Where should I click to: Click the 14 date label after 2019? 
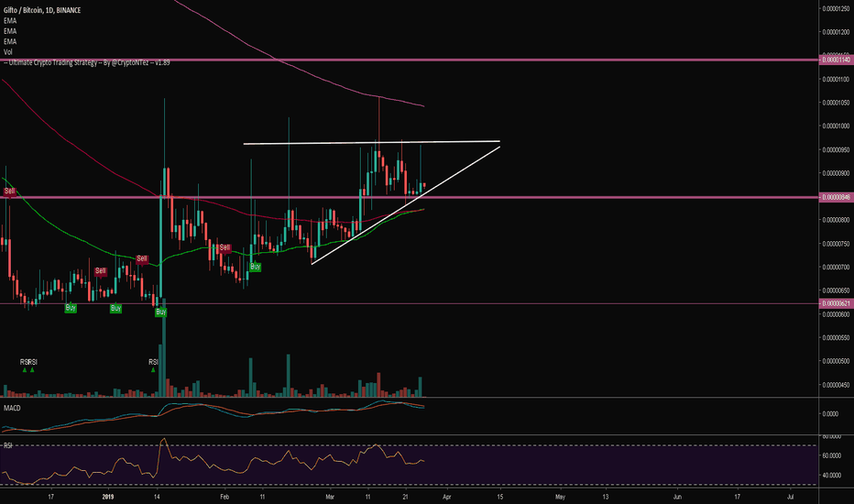coord(157,497)
